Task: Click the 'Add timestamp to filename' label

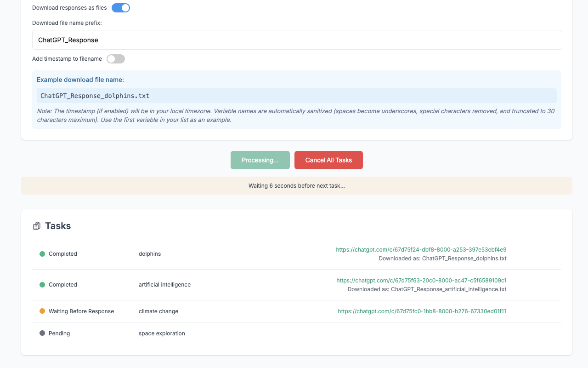Action: point(67,59)
